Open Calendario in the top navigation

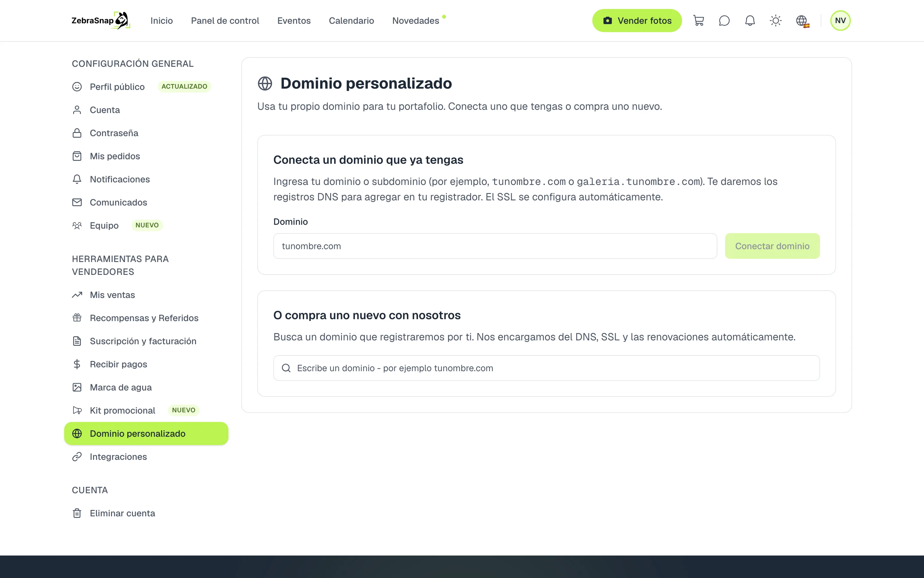351,21
